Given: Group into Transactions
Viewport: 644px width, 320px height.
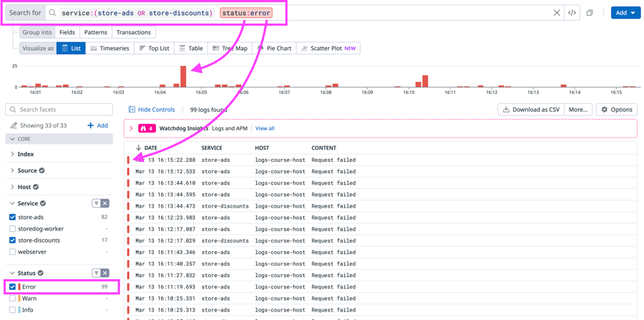Looking at the screenshot, I should point(134,32).
